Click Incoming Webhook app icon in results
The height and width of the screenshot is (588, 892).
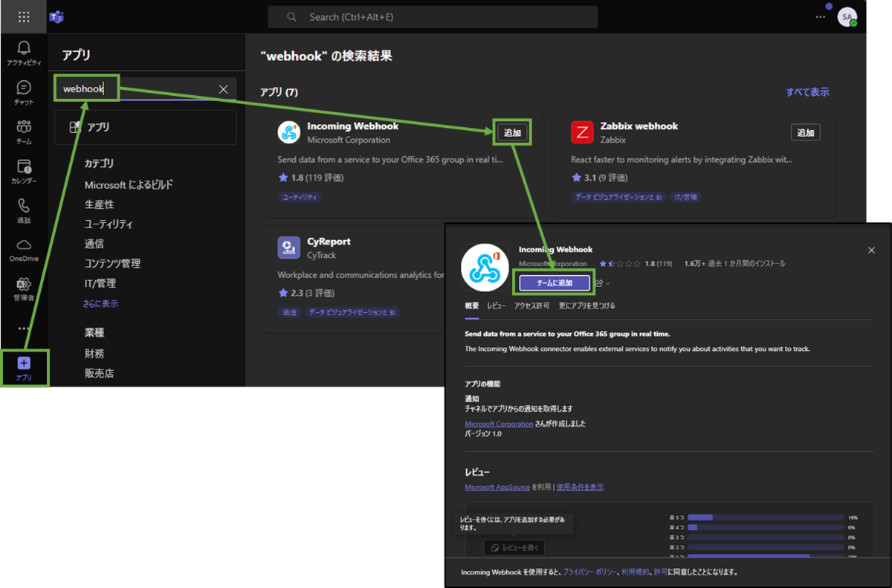tap(288, 132)
